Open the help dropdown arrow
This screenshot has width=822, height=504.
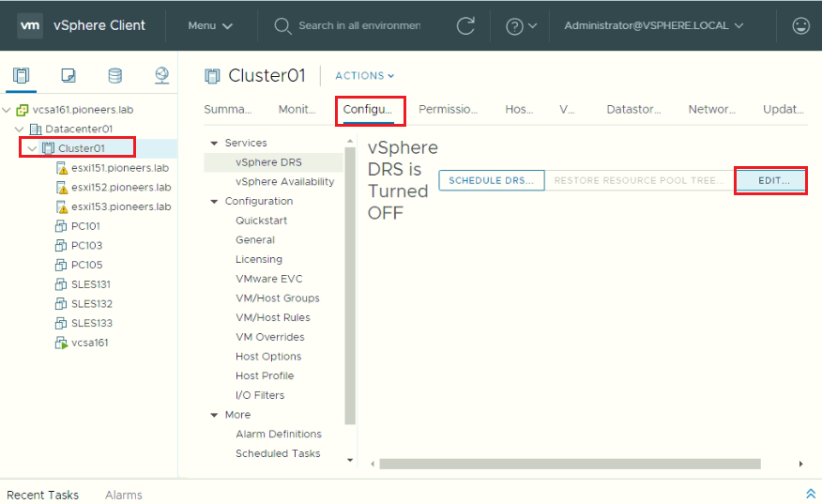point(533,25)
